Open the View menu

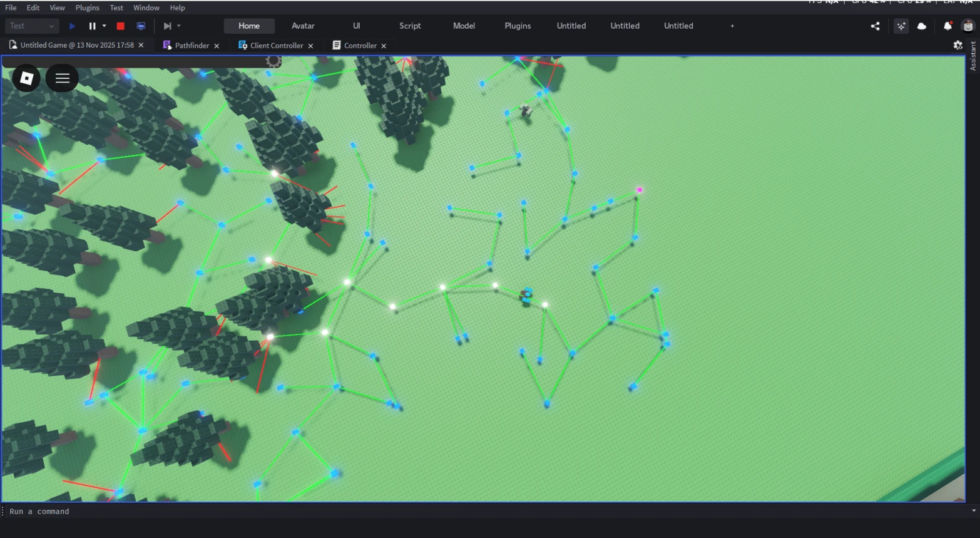point(57,8)
